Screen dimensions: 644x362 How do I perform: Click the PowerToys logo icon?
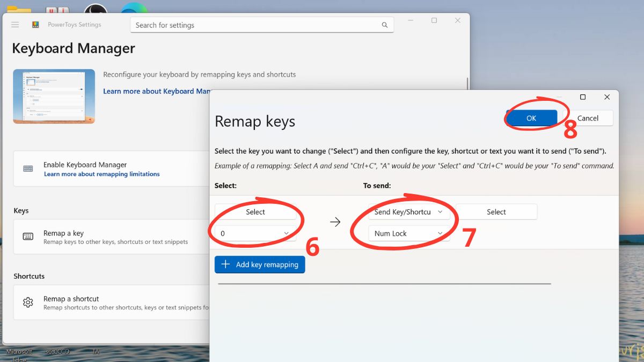coord(35,24)
